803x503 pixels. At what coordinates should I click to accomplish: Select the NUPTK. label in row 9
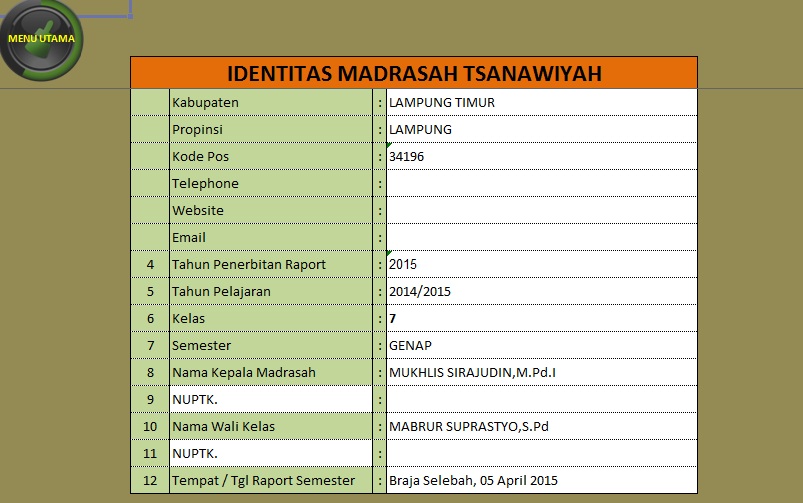click(271, 400)
